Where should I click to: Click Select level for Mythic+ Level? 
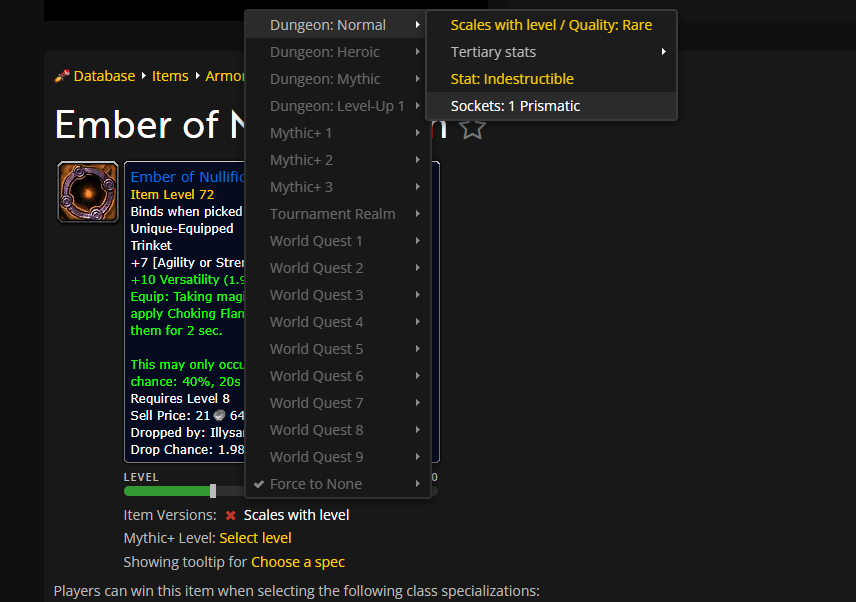255,538
